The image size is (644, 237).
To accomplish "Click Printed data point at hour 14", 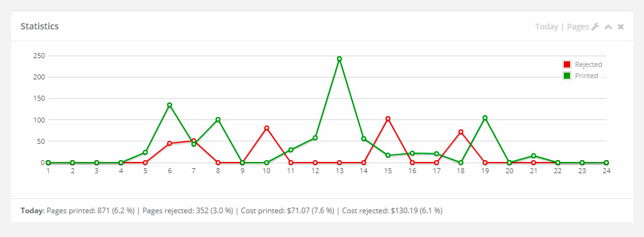I will pos(363,139).
